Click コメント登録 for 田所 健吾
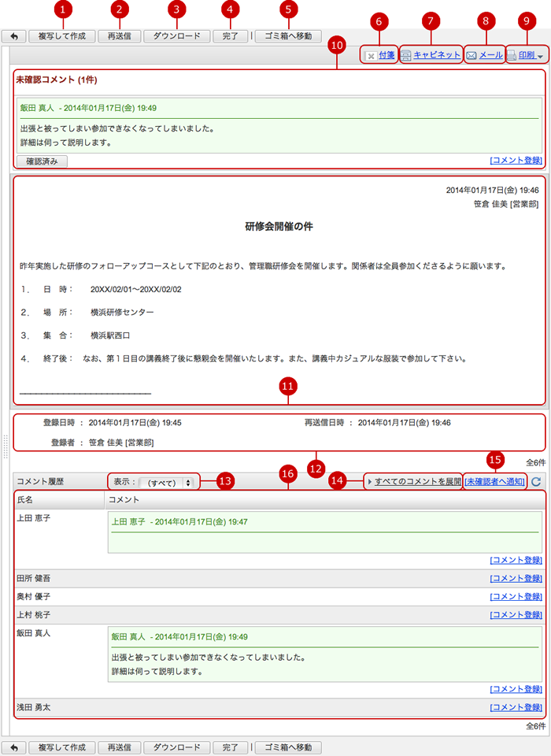 click(x=516, y=579)
